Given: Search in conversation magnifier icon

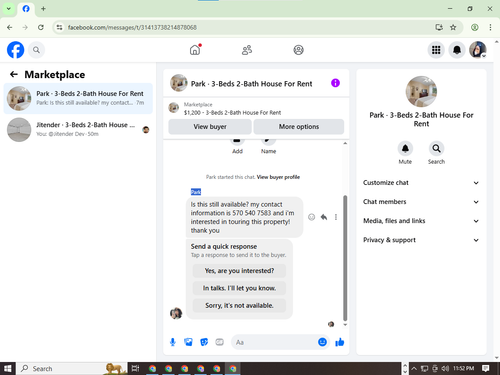Looking at the screenshot, I should pyautogui.click(x=436, y=149).
